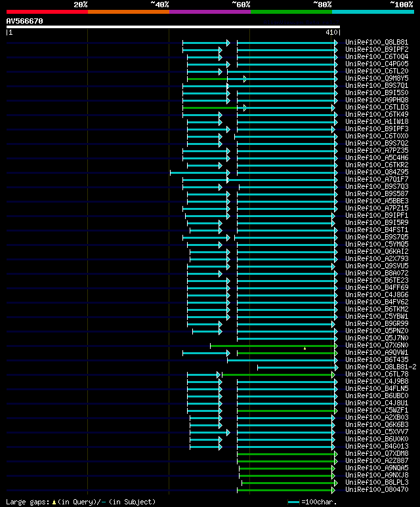Select the query name AV566670
Image resolution: width=420 pixels, height=507 pixels.
pos(24,21)
